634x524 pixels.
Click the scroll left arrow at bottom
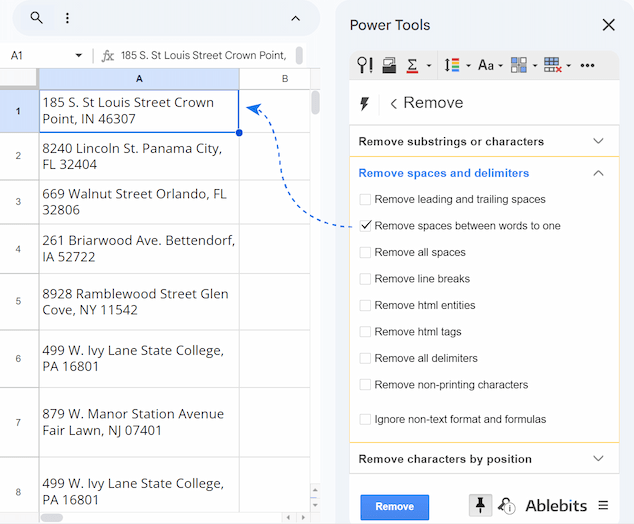tap(288, 518)
